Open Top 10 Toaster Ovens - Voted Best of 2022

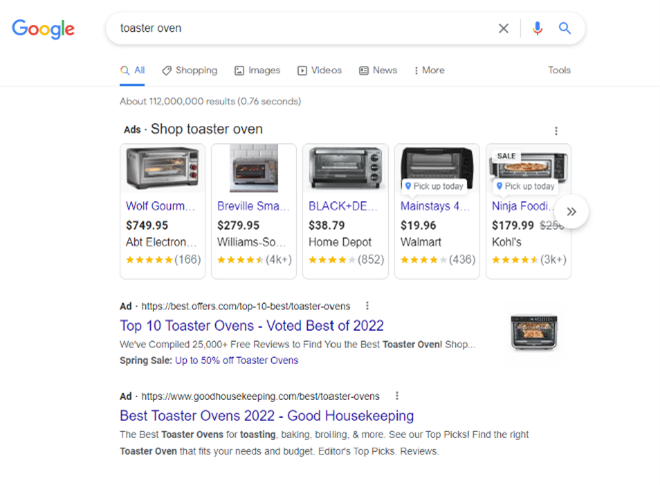[252, 325]
